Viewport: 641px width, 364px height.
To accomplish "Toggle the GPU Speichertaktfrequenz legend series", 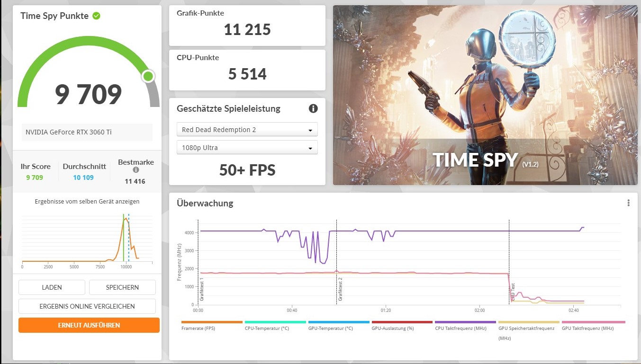I will pyautogui.click(x=529, y=330).
